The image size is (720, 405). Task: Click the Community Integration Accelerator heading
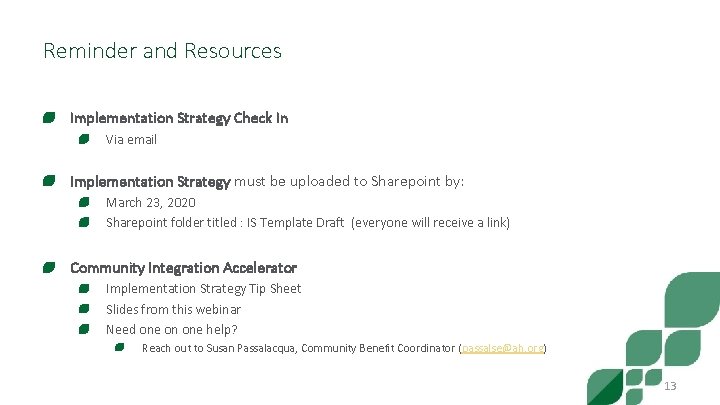pyautogui.click(x=183, y=268)
